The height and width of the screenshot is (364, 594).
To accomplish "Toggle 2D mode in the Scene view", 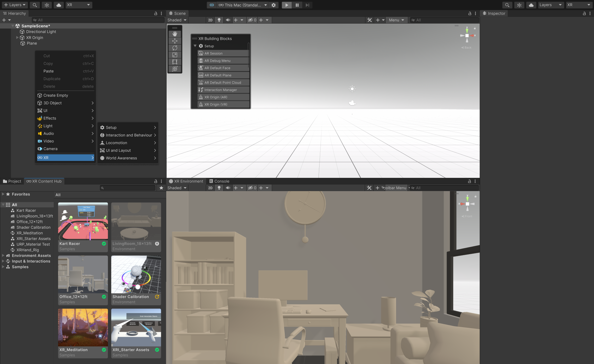I will point(210,20).
